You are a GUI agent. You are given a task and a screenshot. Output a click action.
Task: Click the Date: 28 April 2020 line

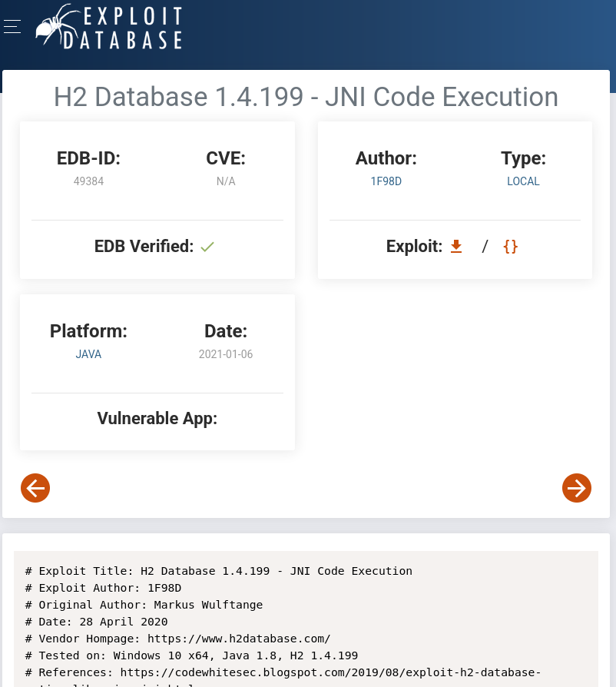tap(96, 622)
